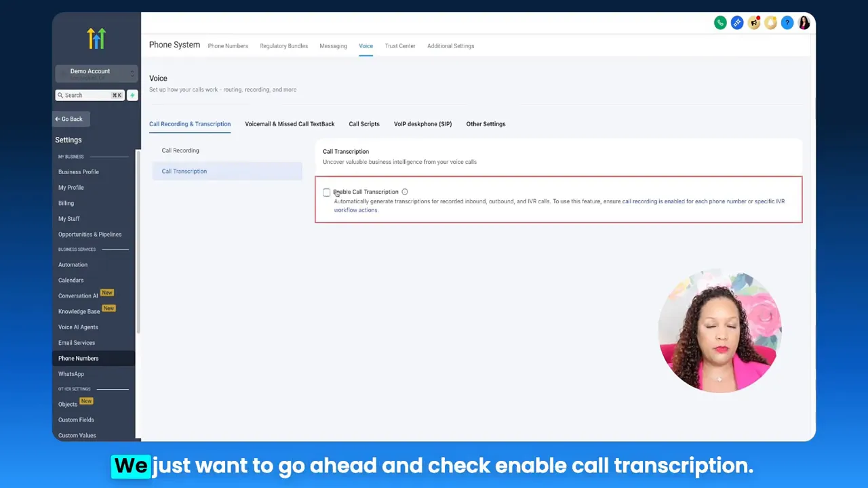The image size is (868, 488).
Task: Click the notifications bell icon
Action: click(770, 23)
